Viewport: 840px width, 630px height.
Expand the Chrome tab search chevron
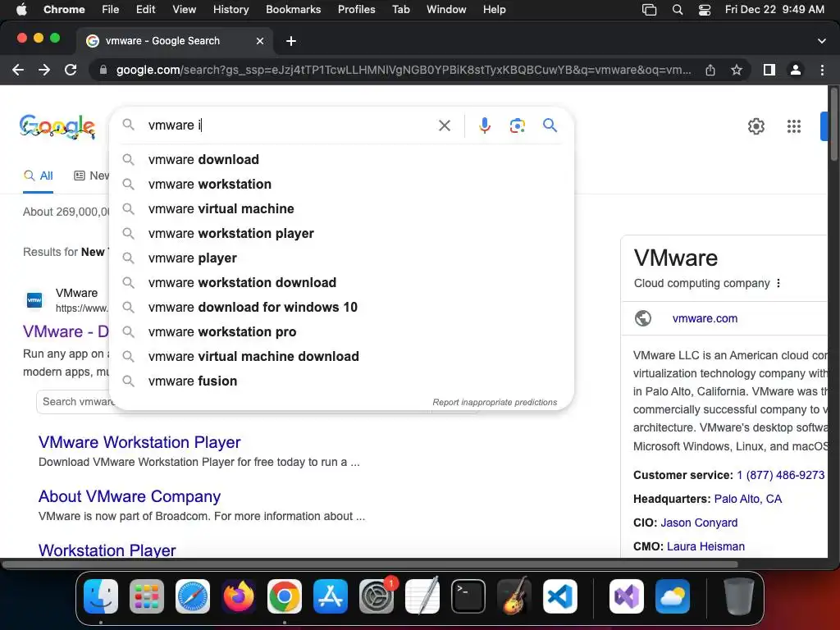click(822, 41)
